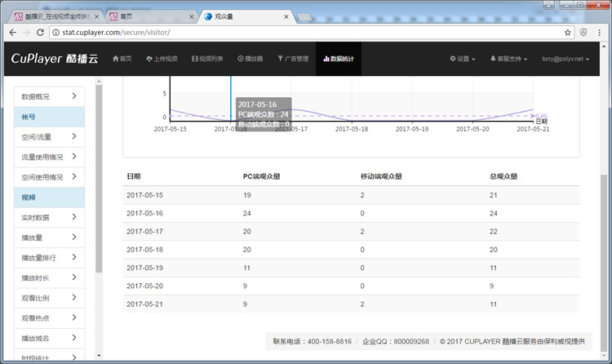Image resolution: width=612 pixels, height=364 pixels.
Task: Click the sidebar vertical scrollbar
Action: pyautogui.click(x=100, y=180)
